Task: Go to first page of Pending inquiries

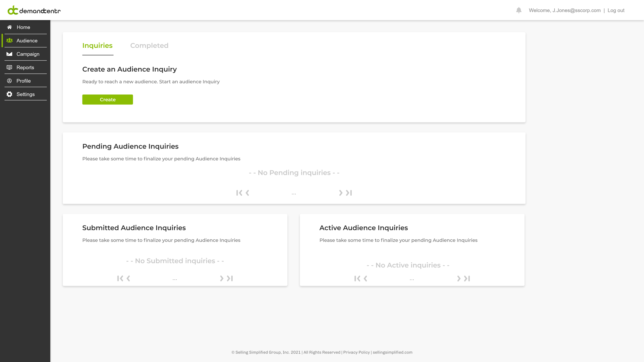Action: [239, 193]
